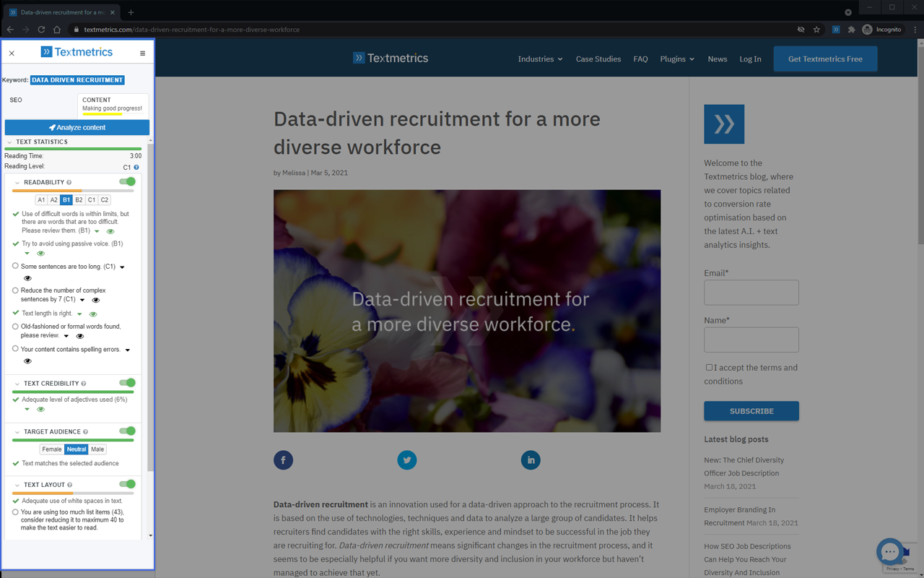
Task: Open the Textmetrics panel hamburger menu
Action: [142, 53]
